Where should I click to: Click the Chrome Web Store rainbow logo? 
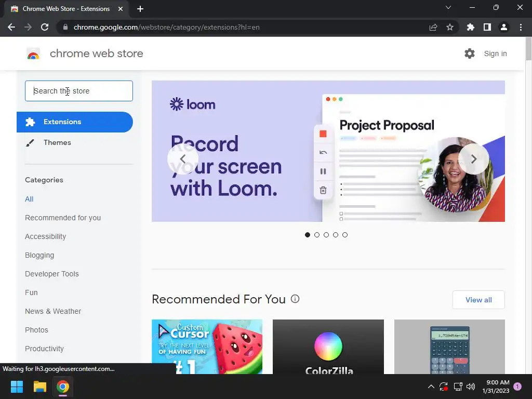click(33, 54)
